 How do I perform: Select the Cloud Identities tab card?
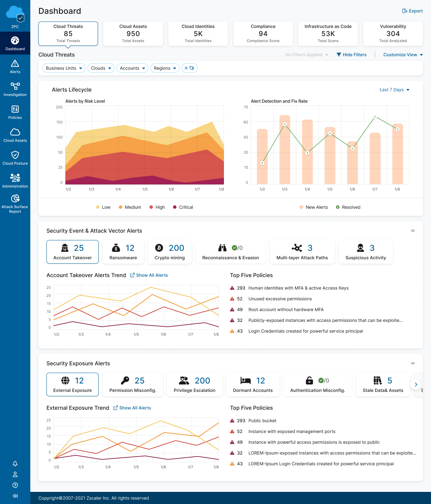(198, 34)
